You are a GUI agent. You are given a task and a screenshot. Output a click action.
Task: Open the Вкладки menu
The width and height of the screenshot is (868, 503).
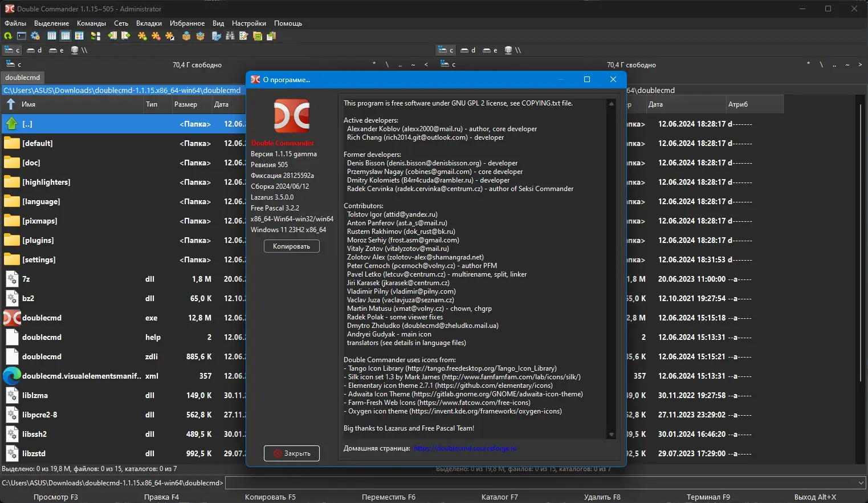pyautogui.click(x=149, y=23)
